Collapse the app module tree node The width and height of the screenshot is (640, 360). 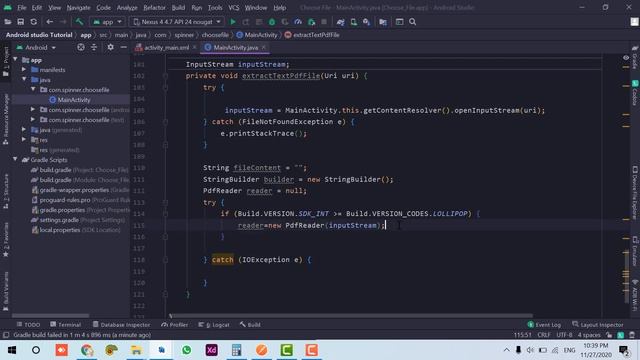click(16, 60)
